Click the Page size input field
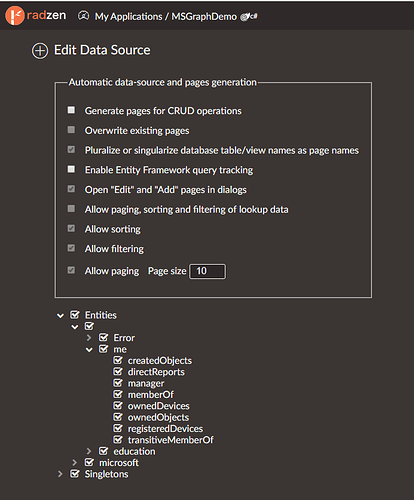This screenshot has width=414, height=500. (207, 271)
